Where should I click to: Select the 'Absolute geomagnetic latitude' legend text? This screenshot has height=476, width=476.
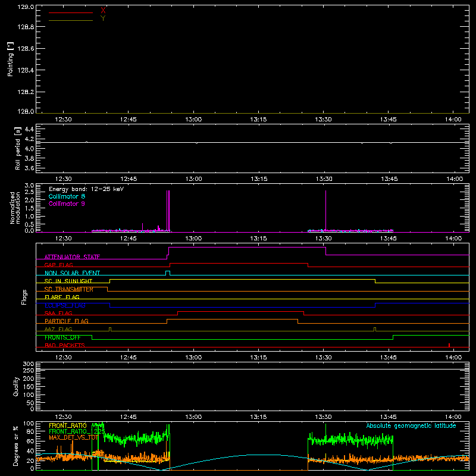(x=411, y=426)
